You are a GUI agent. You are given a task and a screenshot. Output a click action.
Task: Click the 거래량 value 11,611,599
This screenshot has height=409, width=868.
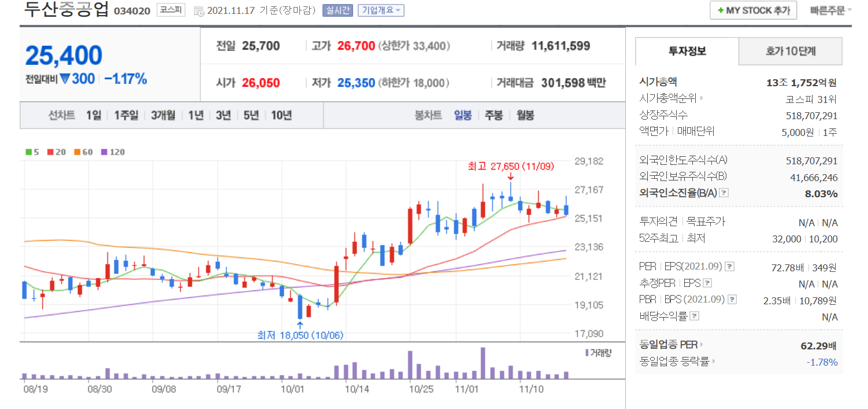tap(561, 46)
